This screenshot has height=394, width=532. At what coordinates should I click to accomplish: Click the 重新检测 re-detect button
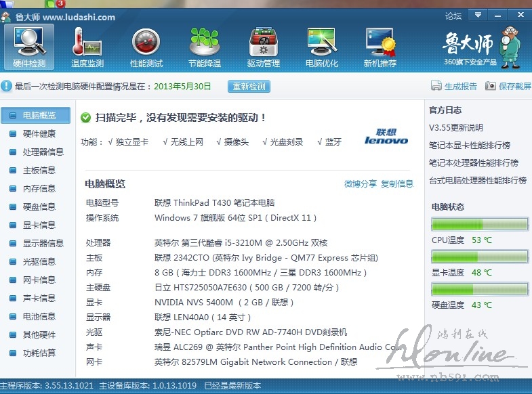pyautogui.click(x=249, y=87)
